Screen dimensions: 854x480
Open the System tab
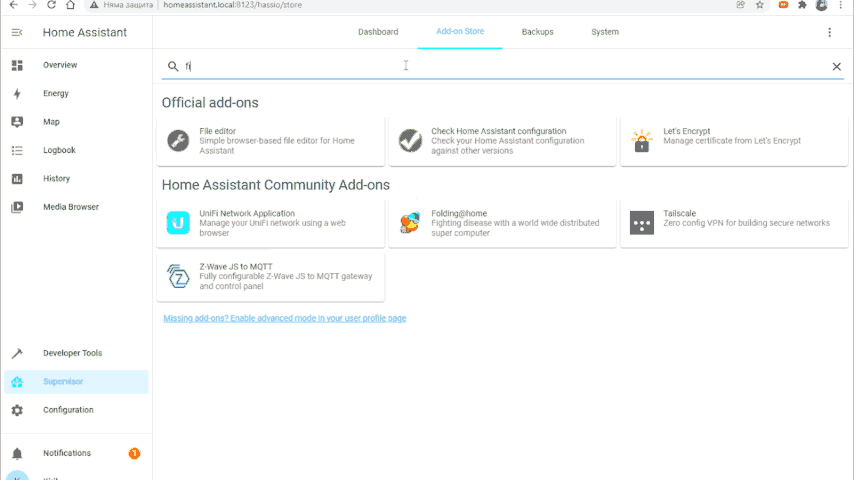click(x=605, y=32)
